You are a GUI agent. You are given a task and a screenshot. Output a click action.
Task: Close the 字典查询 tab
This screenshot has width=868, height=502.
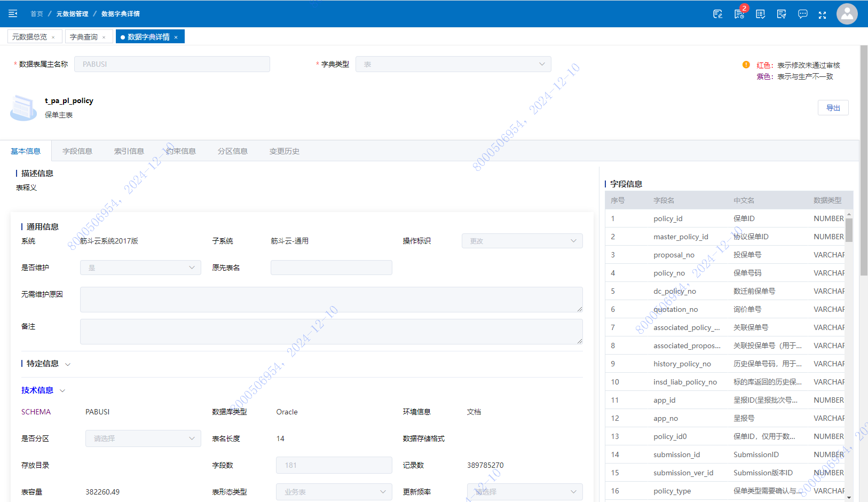click(x=104, y=37)
